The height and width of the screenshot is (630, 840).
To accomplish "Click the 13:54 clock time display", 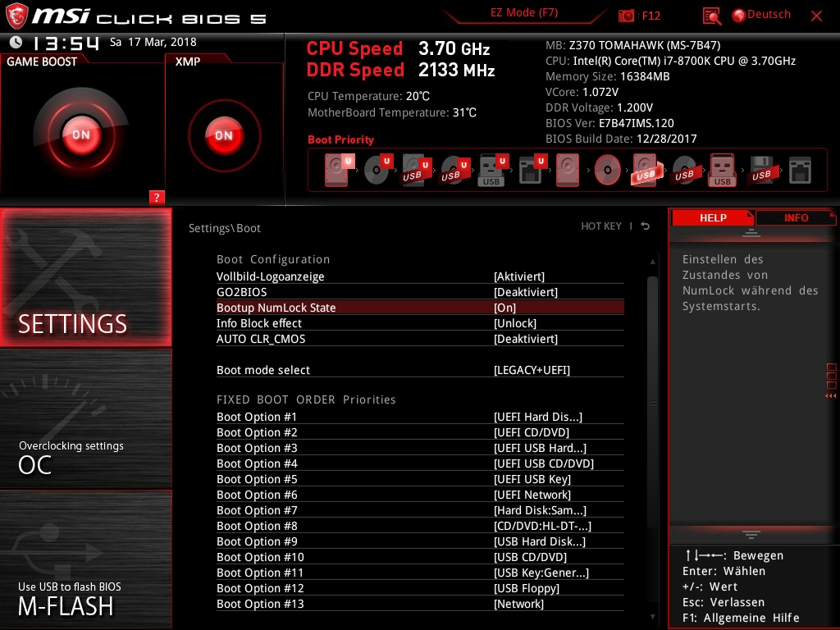I will click(66, 43).
